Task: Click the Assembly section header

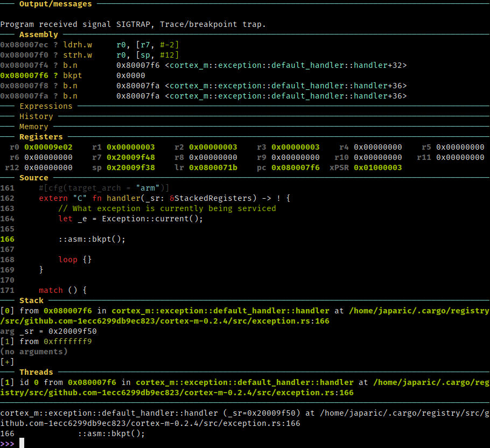Action: click(x=38, y=34)
